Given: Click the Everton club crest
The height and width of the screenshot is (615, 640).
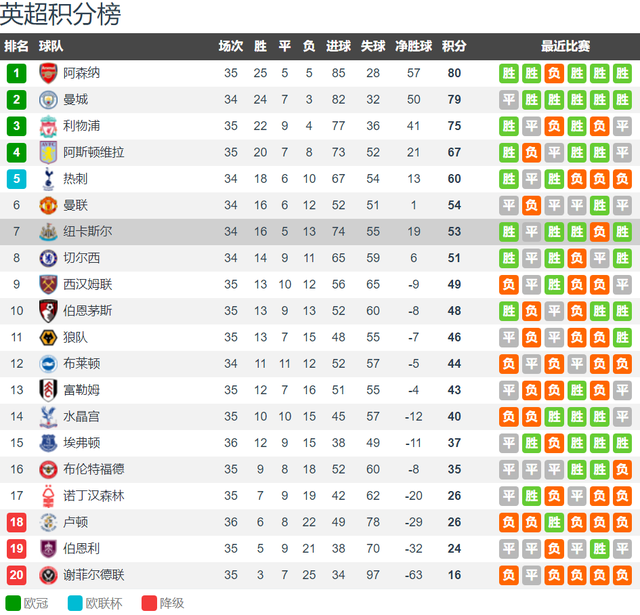Looking at the screenshot, I should point(48,443).
